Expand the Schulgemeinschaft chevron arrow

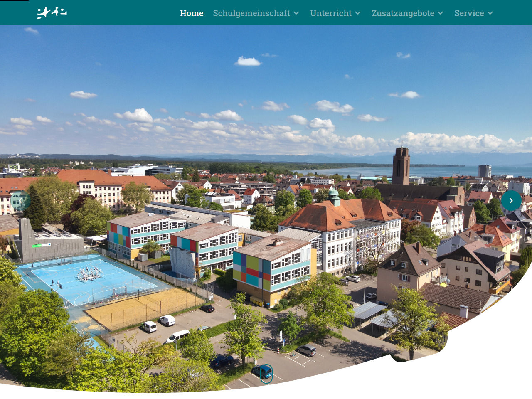coord(296,13)
